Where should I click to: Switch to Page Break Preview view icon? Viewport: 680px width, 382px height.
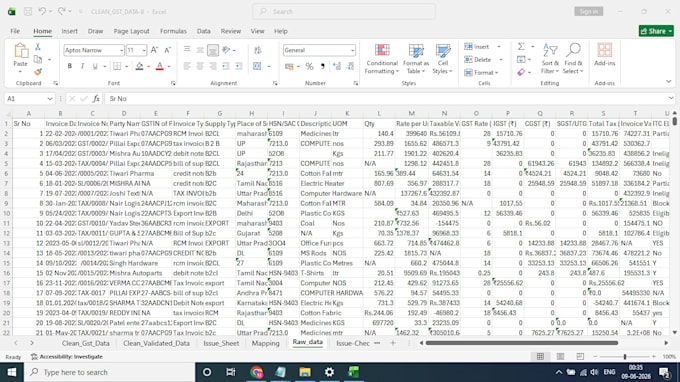(x=580, y=356)
